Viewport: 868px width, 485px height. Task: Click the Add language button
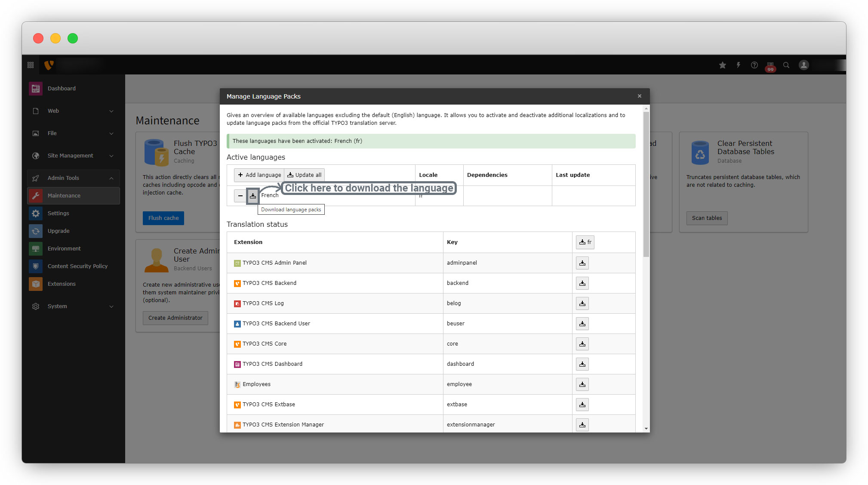pyautogui.click(x=259, y=175)
